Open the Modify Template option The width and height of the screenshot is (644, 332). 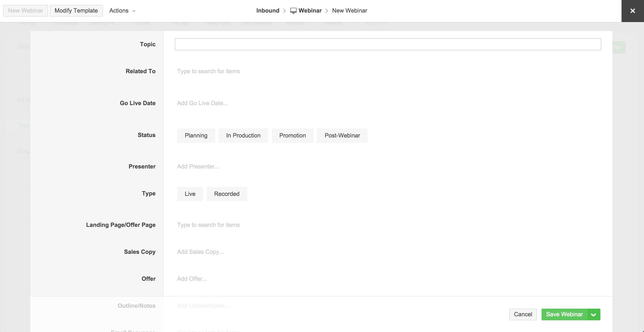[x=76, y=11]
